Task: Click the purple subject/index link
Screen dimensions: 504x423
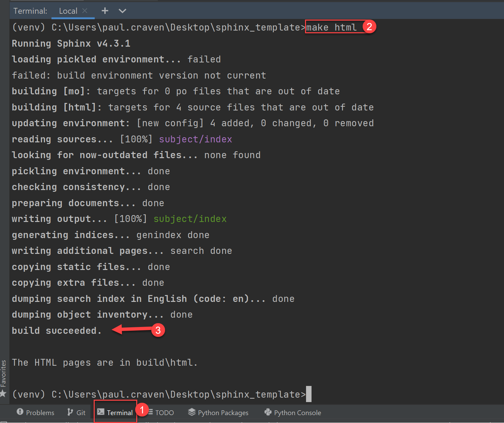Action: click(196, 139)
